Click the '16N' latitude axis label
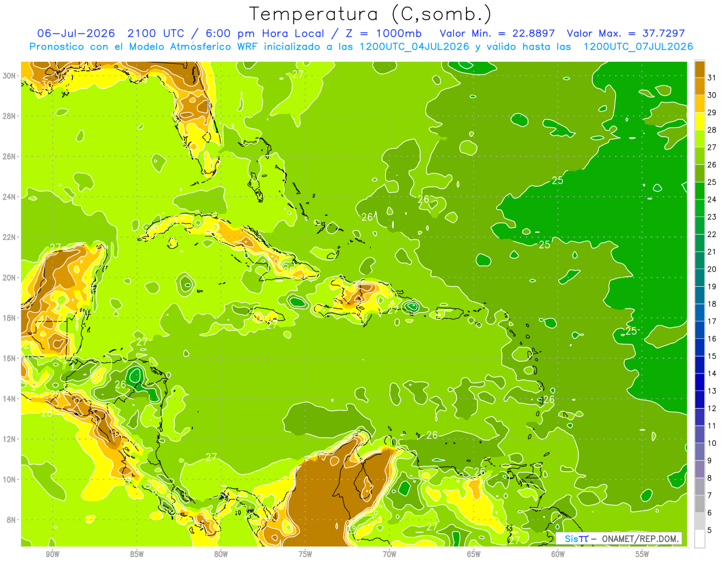 click(x=10, y=358)
